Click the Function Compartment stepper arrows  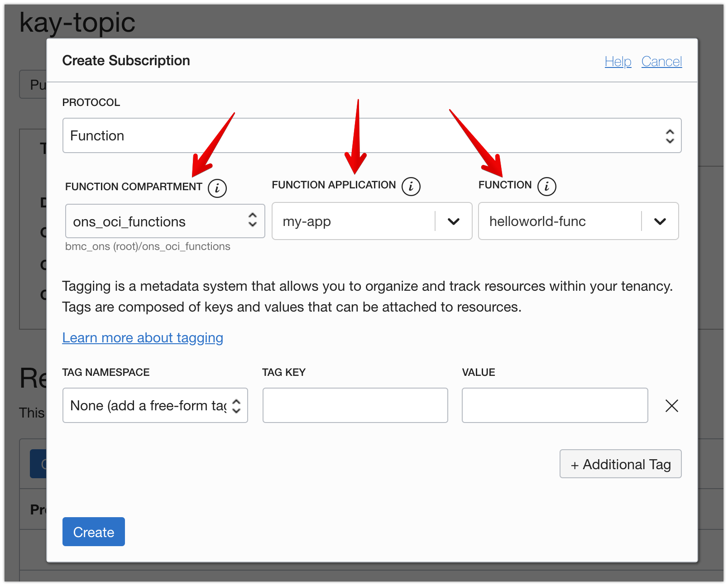point(252,221)
